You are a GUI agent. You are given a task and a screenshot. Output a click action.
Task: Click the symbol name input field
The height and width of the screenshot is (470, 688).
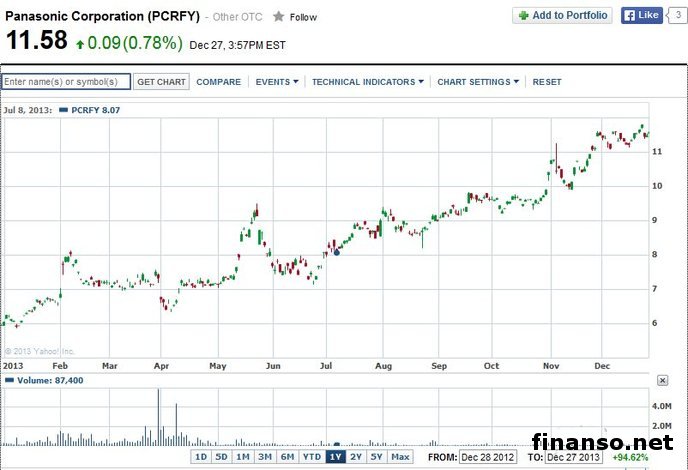coord(66,82)
